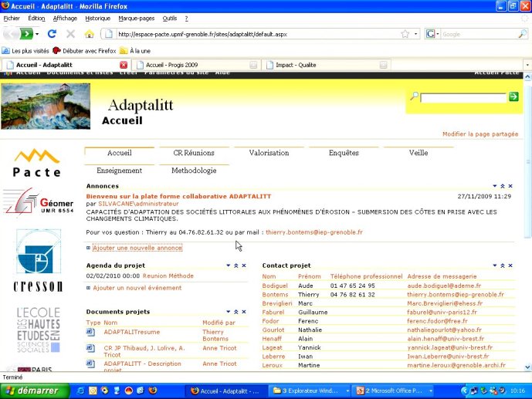
Task: Click the Pacte logo in sidebar
Action: click(x=37, y=163)
